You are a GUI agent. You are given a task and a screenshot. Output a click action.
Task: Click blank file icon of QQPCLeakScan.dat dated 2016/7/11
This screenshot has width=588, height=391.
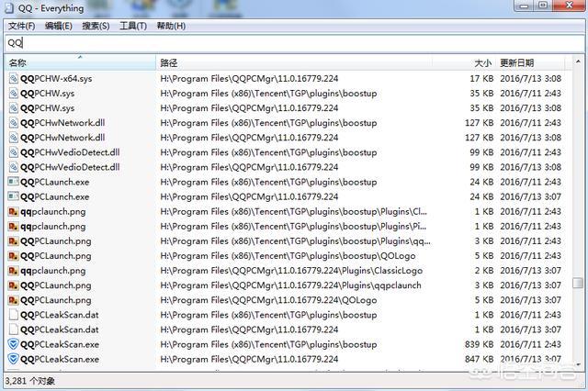point(13,315)
